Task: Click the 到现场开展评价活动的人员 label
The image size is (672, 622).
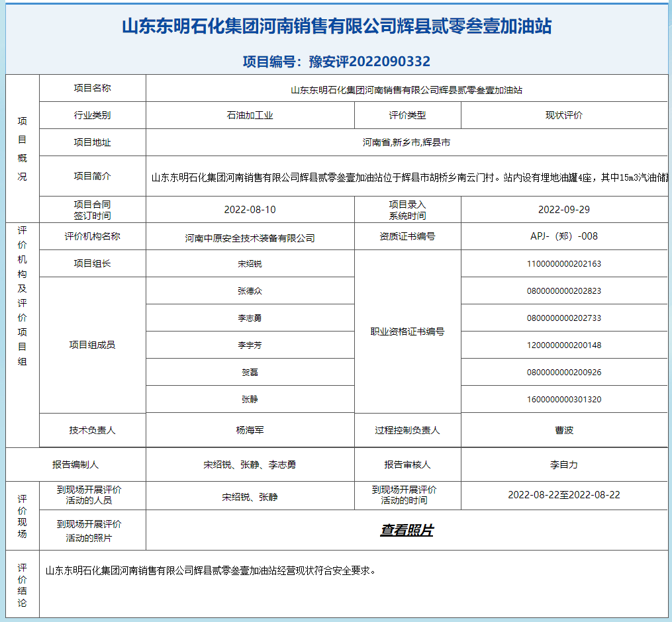Action: coord(89,495)
